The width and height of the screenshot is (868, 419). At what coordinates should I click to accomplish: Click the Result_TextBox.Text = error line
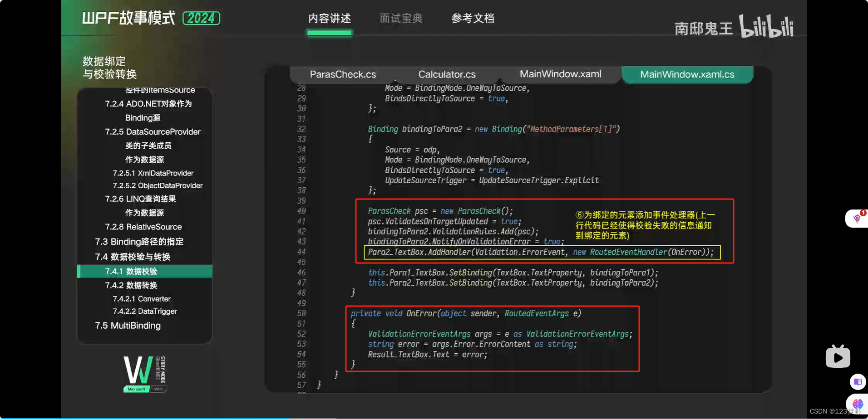coord(427,355)
